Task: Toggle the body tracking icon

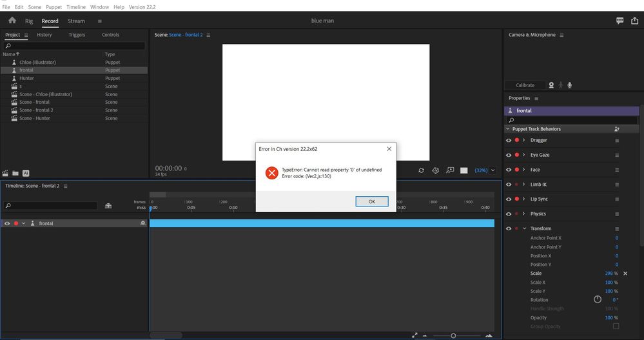Action: (561, 85)
